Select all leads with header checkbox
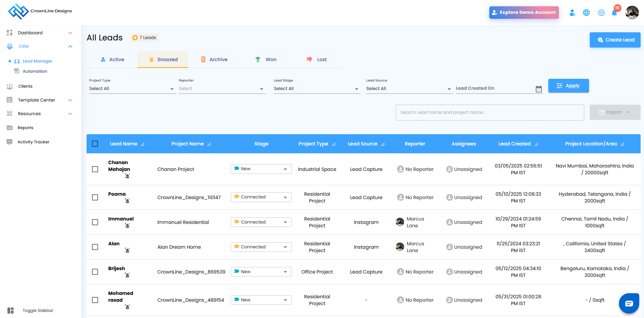 point(95,144)
